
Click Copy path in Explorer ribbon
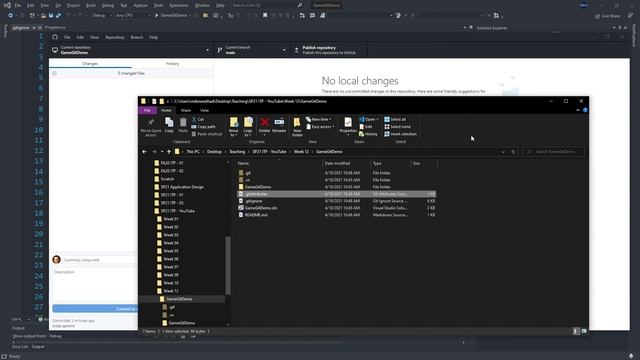point(203,127)
